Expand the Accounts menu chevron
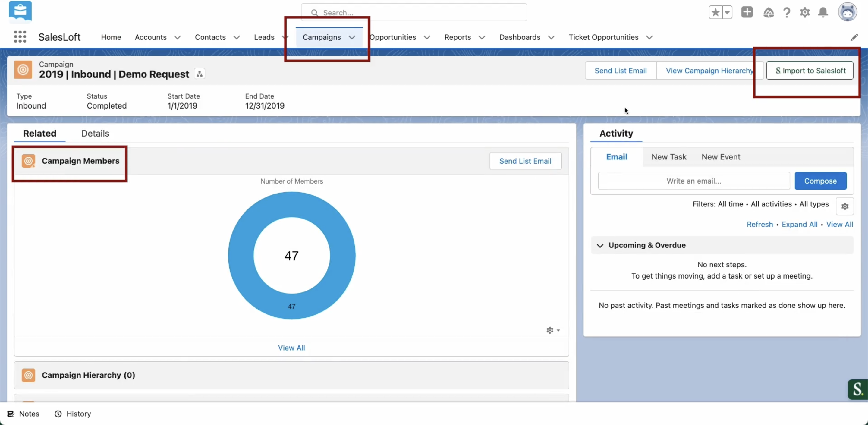The image size is (868, 425). point(177,37)
